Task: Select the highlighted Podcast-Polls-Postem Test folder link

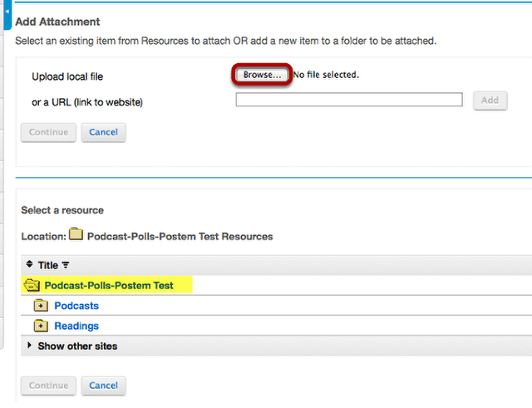Action: pyautogui.click(x=109, y=286)
